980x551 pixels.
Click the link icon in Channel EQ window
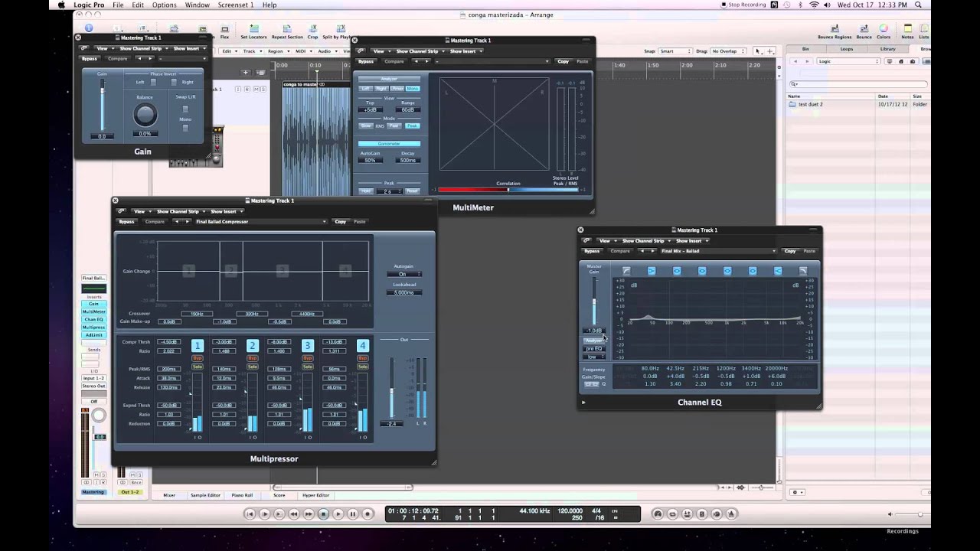click(x=587, y=240)
